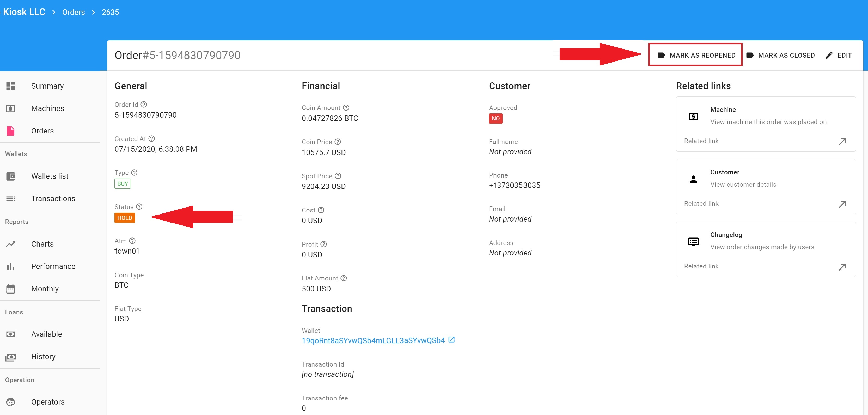
Task: Click the Performance bar chart icon
Action: [10, 266]
